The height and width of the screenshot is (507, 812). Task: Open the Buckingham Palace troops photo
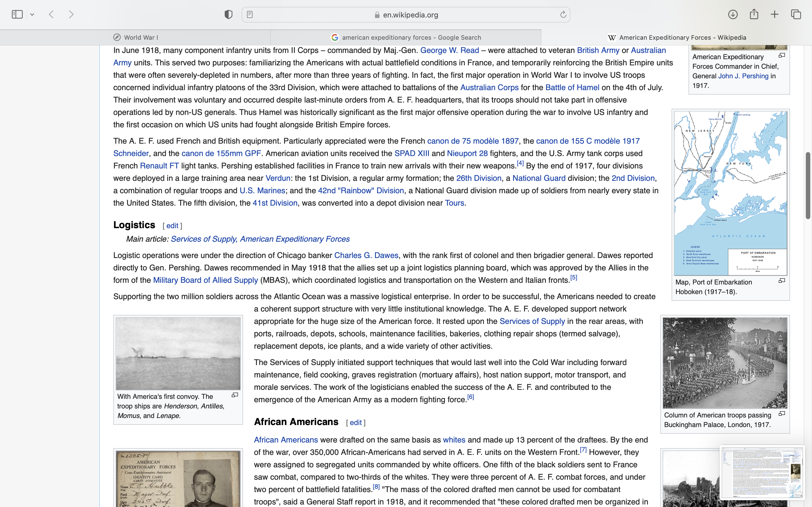[x=725, y=363]
